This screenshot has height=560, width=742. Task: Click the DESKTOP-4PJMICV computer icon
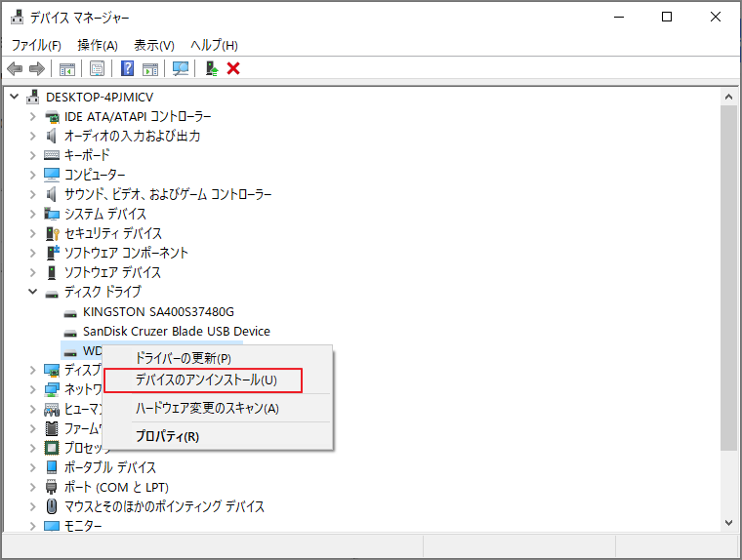33,97
